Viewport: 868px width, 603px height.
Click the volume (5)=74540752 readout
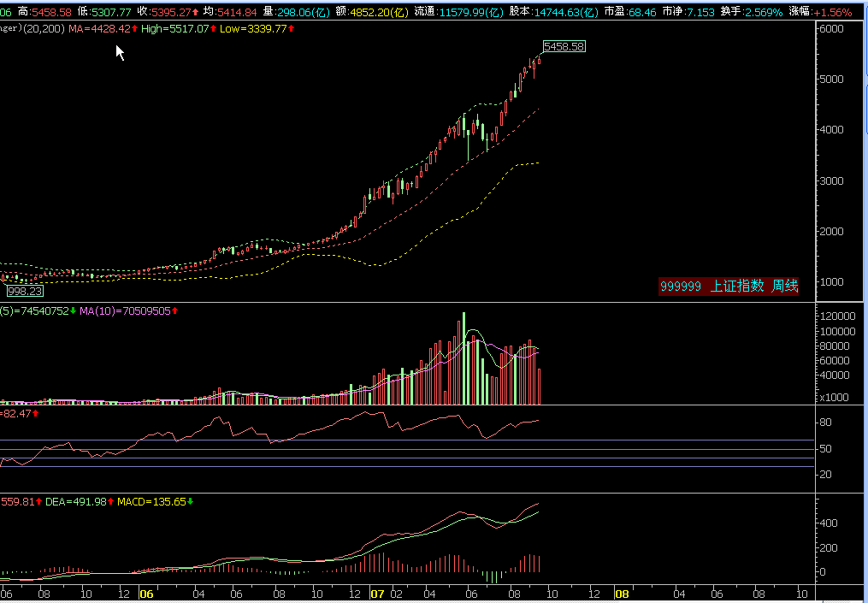(x=38, y=311)
